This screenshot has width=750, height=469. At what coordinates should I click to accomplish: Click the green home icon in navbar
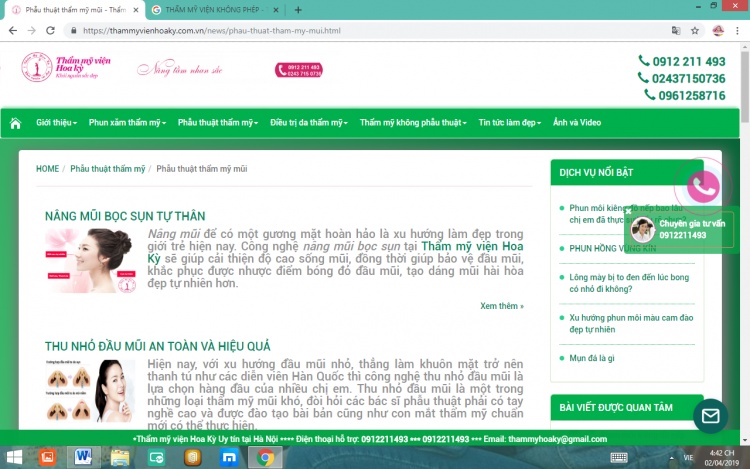(15, 123)
